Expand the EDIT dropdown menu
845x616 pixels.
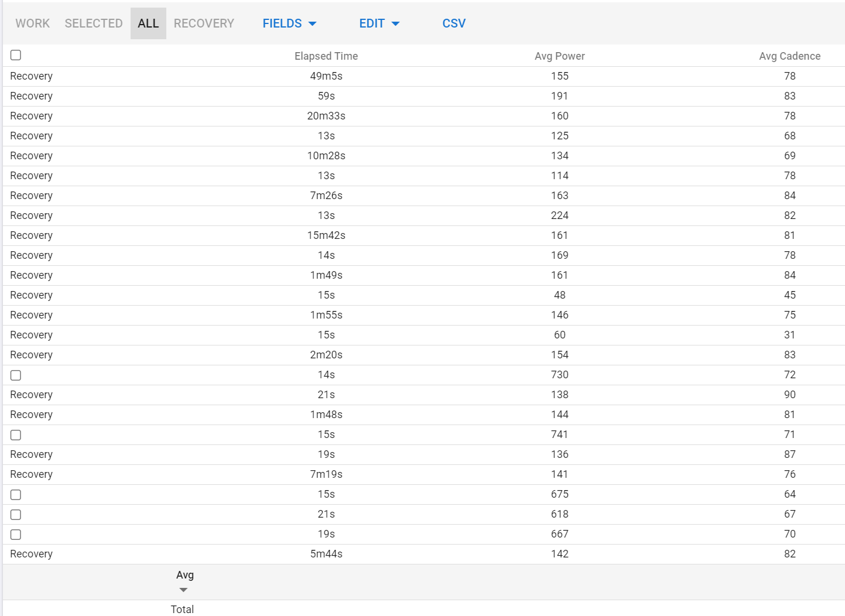379,23
